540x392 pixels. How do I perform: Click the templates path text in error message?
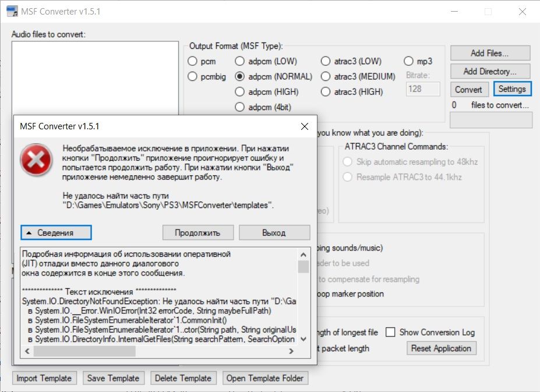168,205
